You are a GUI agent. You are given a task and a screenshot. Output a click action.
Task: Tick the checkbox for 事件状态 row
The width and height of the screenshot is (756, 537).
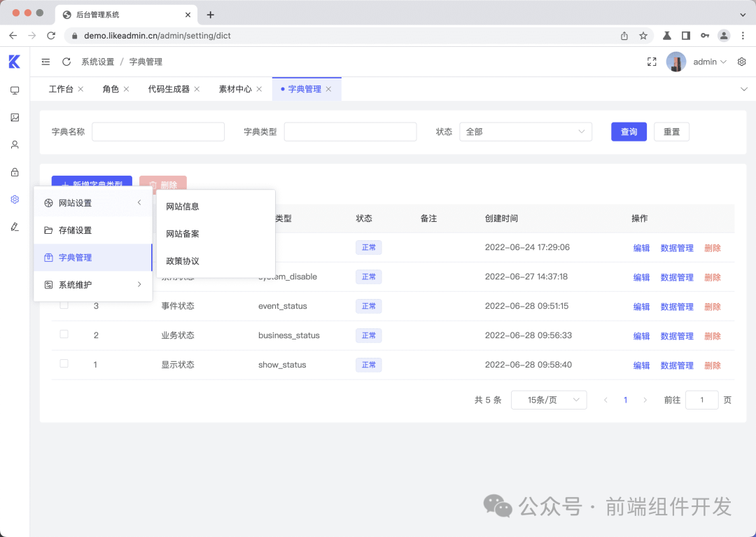[64, 305]
